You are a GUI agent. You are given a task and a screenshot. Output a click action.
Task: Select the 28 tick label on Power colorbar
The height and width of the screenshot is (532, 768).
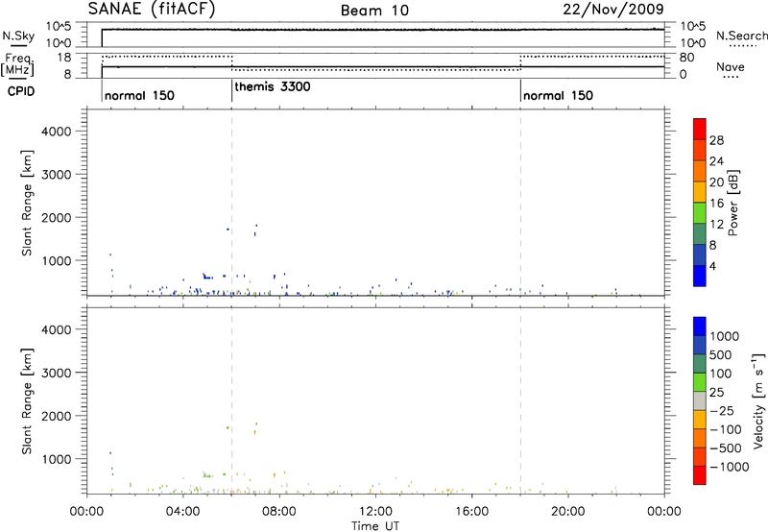(716, 140)
